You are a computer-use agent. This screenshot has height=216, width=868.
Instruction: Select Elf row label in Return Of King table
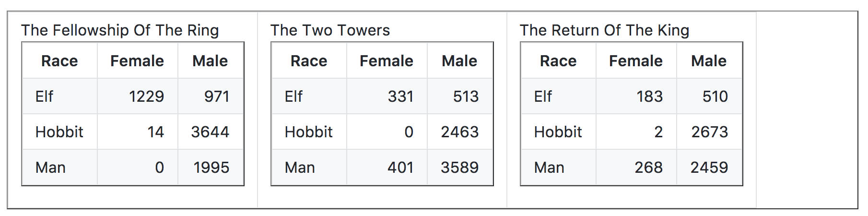[543, 96]
